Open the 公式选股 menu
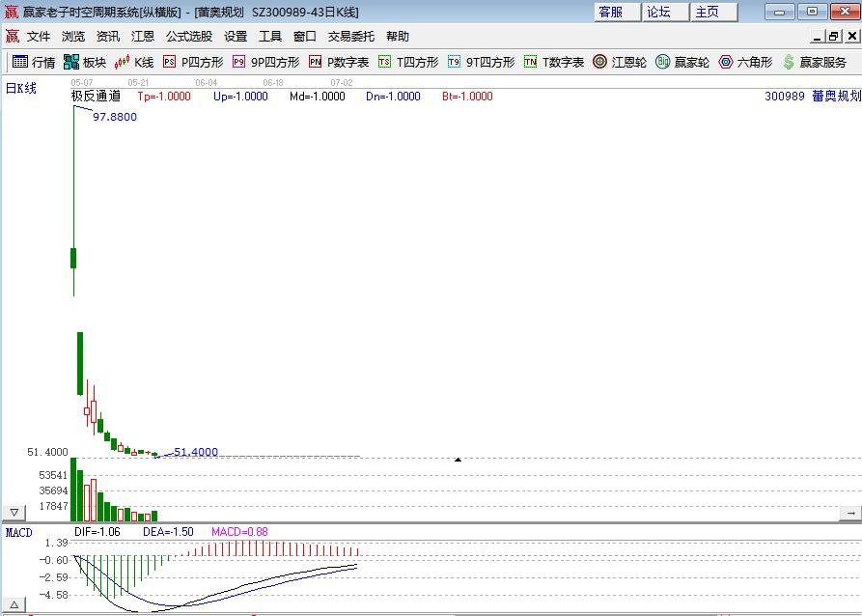Image resolution: width=862 pixels, height=616 pixels. point(189,37)
